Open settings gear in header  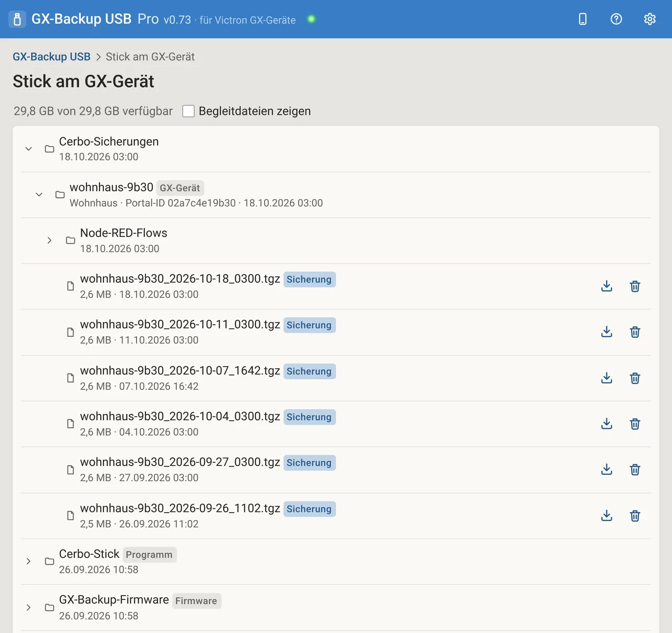[x=649, y=19]
